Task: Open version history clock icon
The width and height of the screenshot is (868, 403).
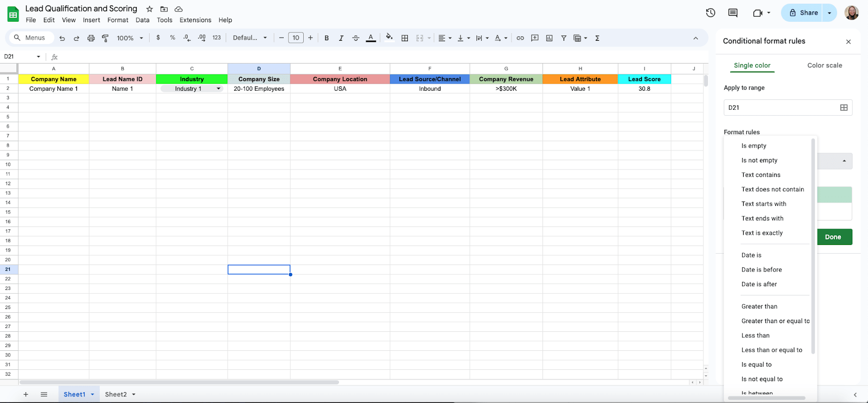Action: click(711, 12)
